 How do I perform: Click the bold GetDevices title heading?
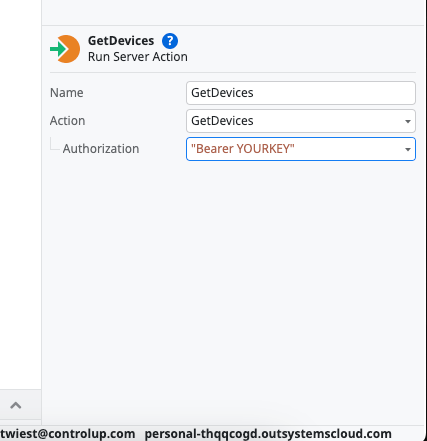pos(121,41)
